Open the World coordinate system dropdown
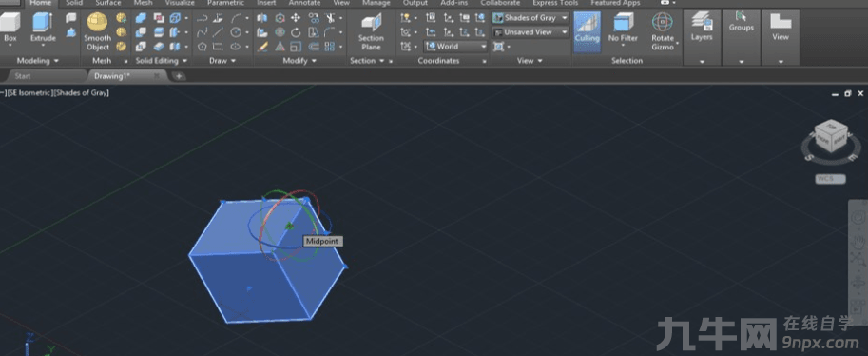This screenshot has height=356, width=868. pos(455,47)
